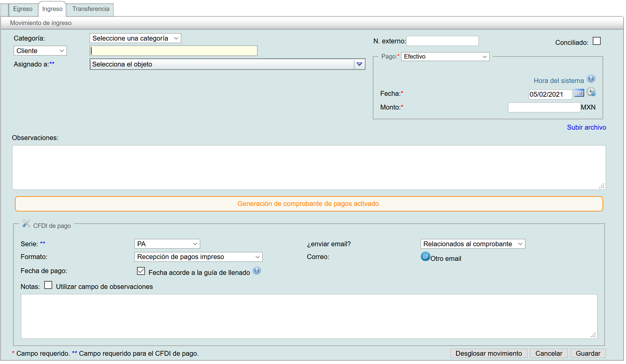Click the tools icon at CFDI de pago
Viewport: 626px width, 364px height.
[26, 224]
